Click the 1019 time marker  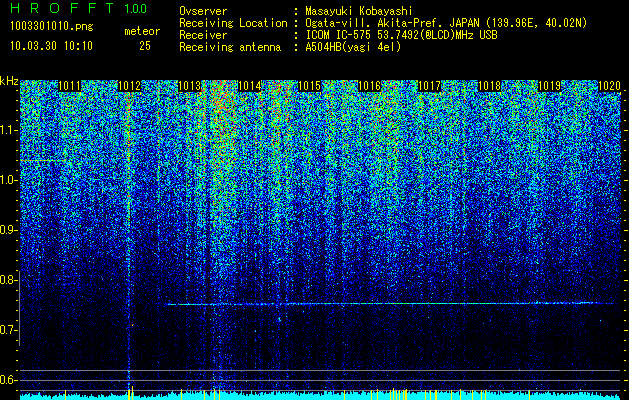click(550, 86)
